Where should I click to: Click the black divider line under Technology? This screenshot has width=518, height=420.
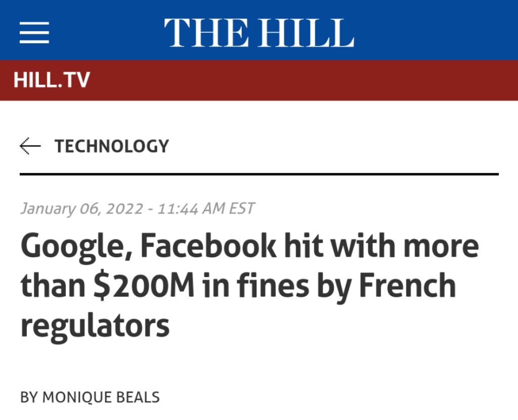point(259,174)
